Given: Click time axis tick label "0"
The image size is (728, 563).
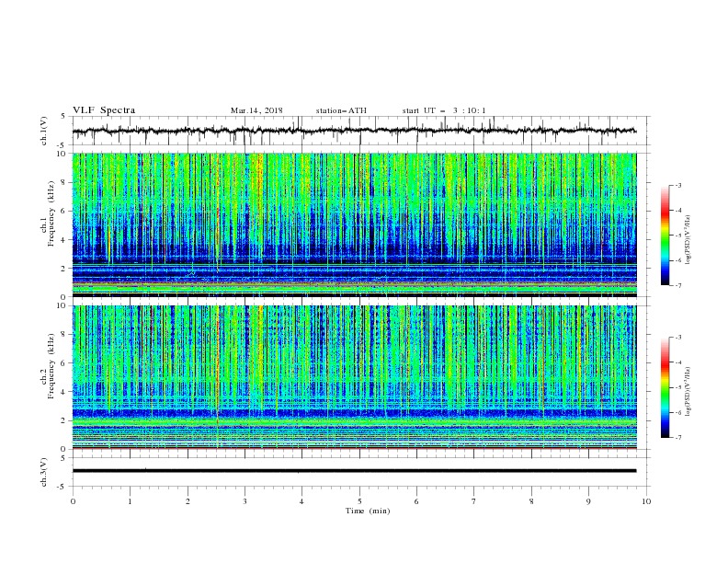Looking at the screenshot, I should coord(73,501).
